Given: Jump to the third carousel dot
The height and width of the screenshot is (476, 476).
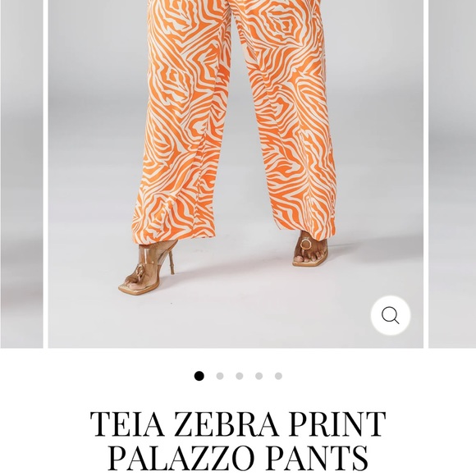Looking at the screenshot, I should (x=239, y=376).
